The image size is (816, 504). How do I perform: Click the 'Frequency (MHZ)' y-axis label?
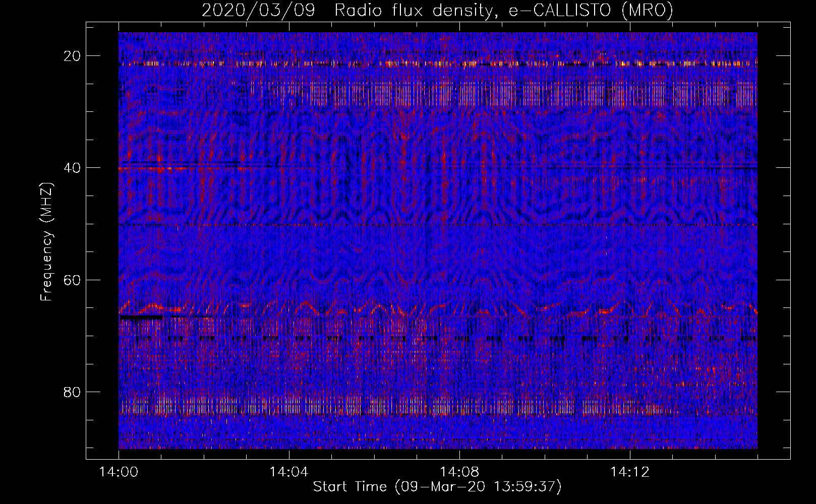point(46,242)
